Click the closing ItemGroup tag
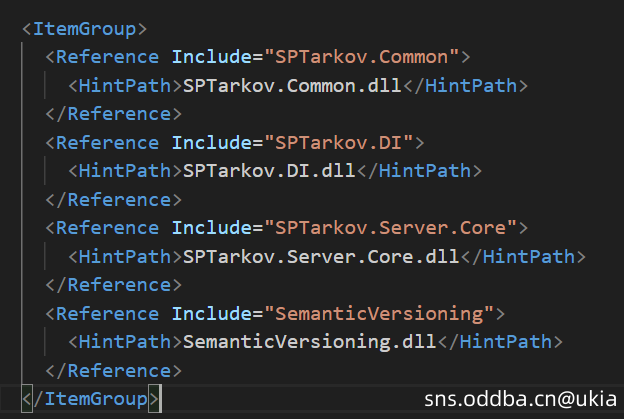624x419 pixels. coord(90,399)
